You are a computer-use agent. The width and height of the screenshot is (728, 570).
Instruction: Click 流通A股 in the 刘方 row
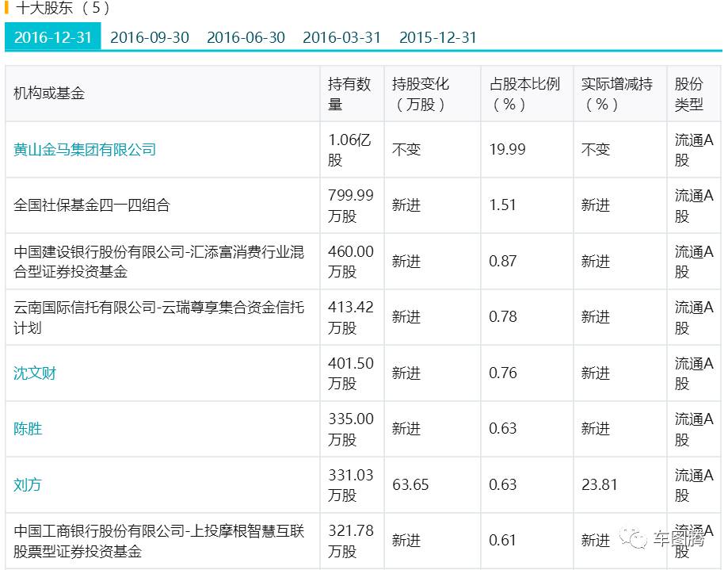click(x=694, y=484)
